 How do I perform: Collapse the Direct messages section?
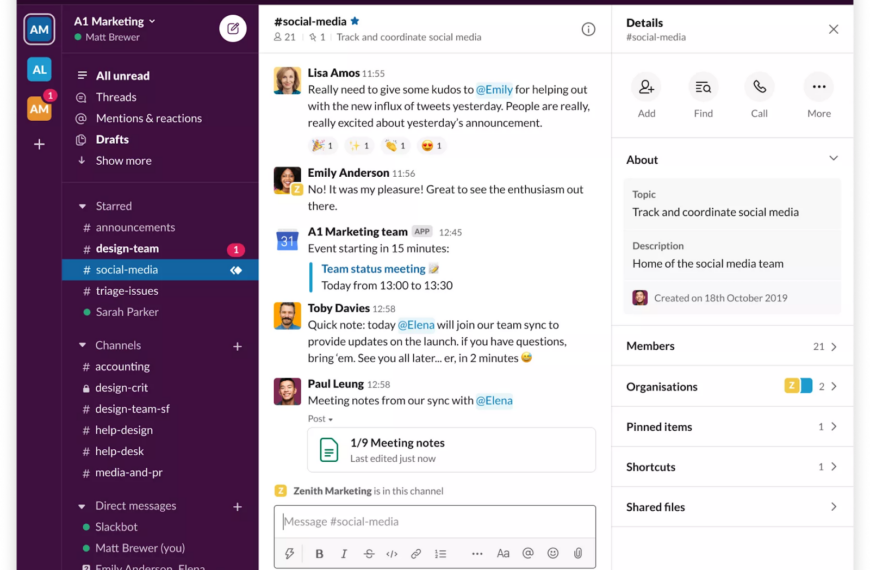pyautogui.click(x=82, y=506)
